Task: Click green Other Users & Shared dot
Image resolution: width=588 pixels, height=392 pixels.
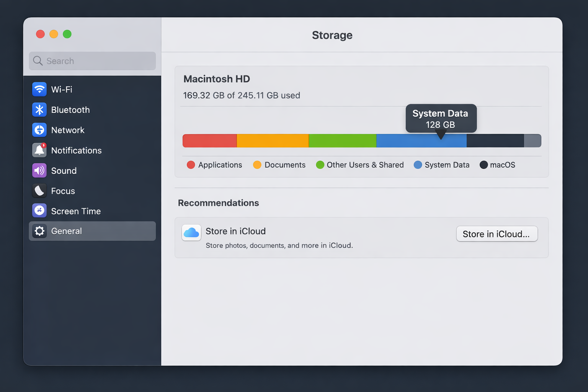Action: point(320,165)
